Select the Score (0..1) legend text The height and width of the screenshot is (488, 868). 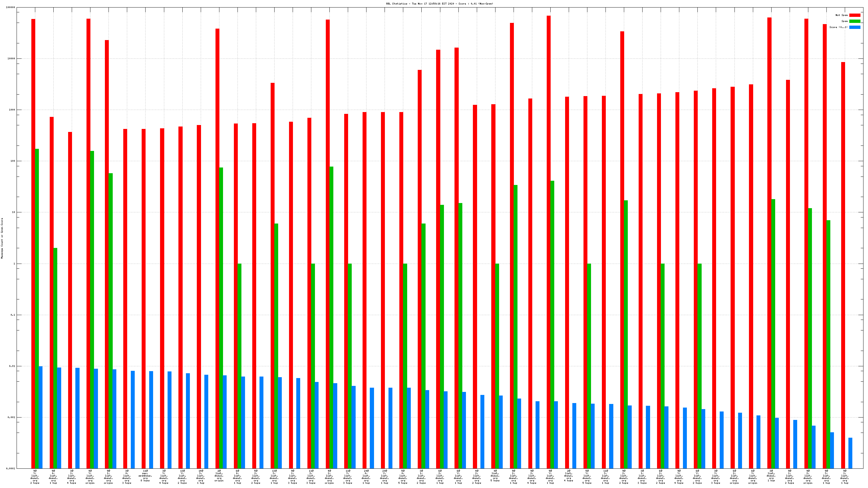pyautogui.click(x=838, y=27)
